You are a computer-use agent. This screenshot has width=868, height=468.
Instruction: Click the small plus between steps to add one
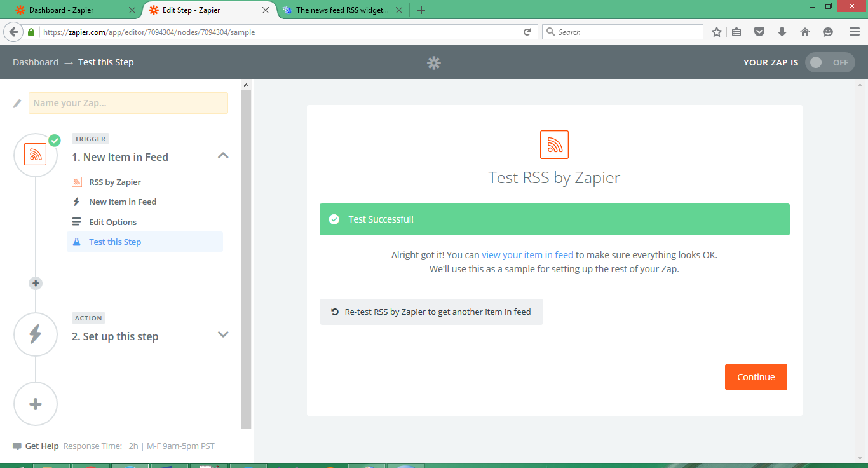[36, 284]
